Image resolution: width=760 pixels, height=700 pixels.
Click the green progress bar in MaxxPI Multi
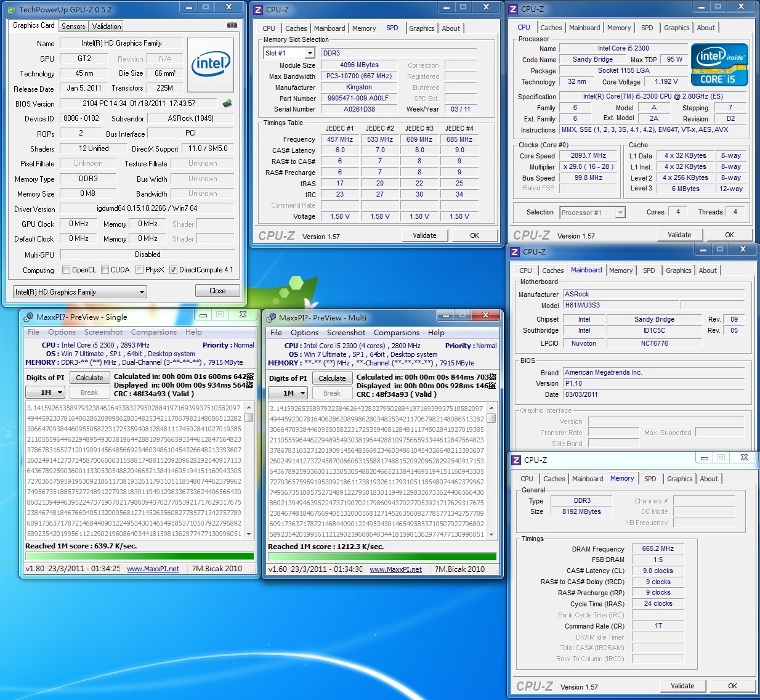382,556
